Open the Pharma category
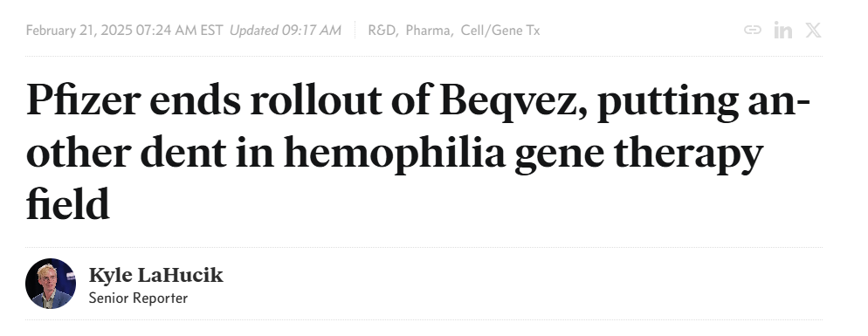Viewport: 868px width, 336px height. pyautogui.click(x=429, y=31)
